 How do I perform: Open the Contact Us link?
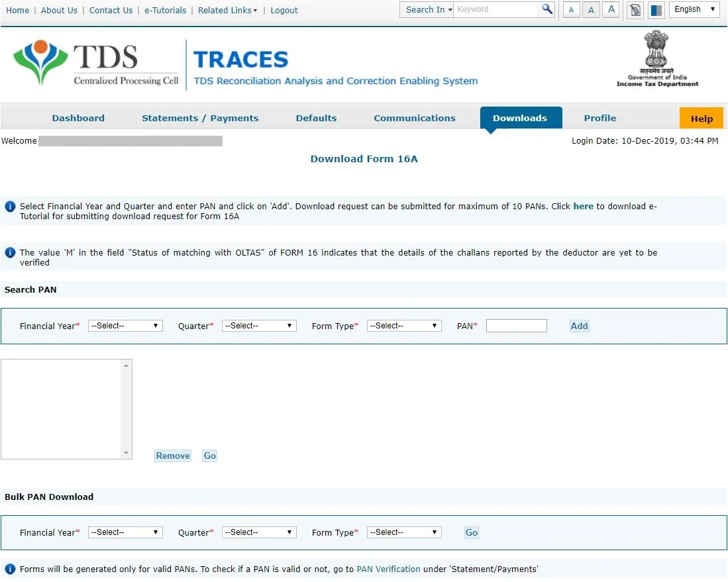111,10
